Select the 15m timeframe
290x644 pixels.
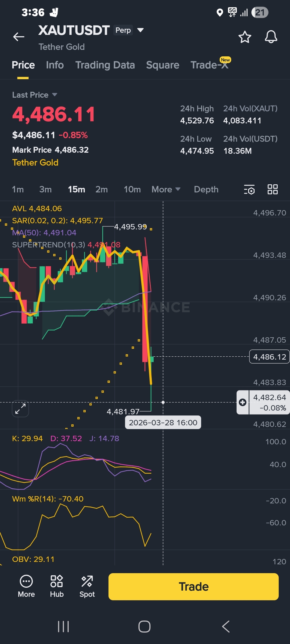pos(77,189)
